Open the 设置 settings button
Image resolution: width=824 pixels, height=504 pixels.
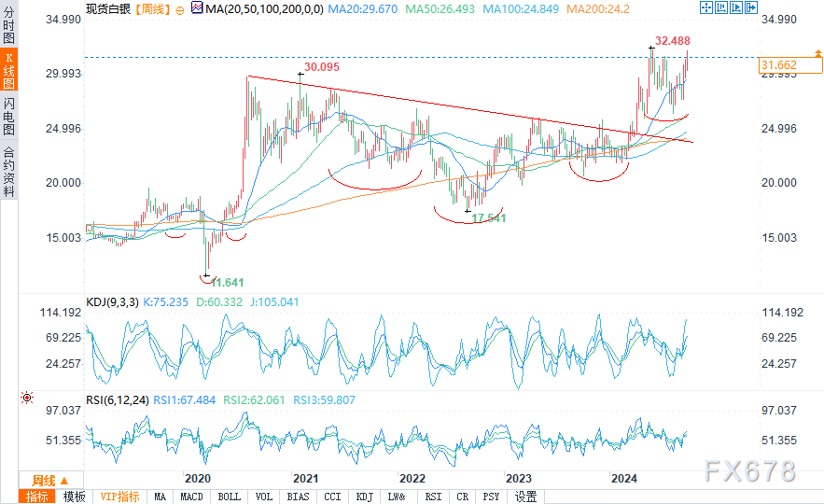tap(526, 497)
